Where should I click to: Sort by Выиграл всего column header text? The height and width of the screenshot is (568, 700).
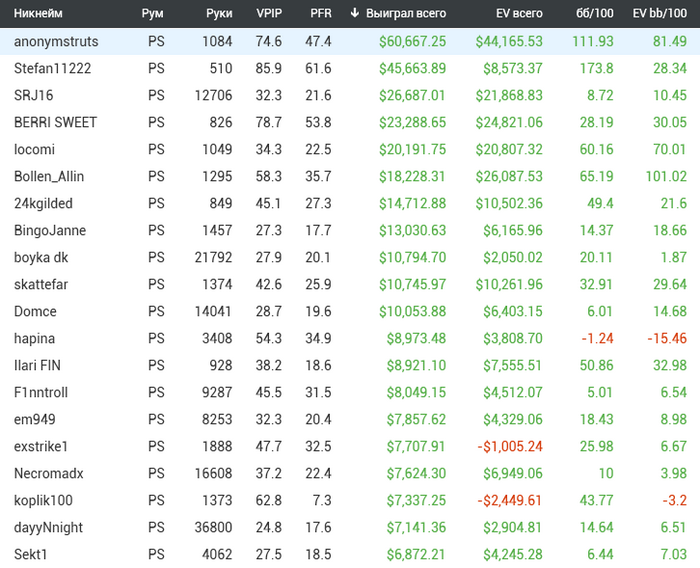pos(406,13)
